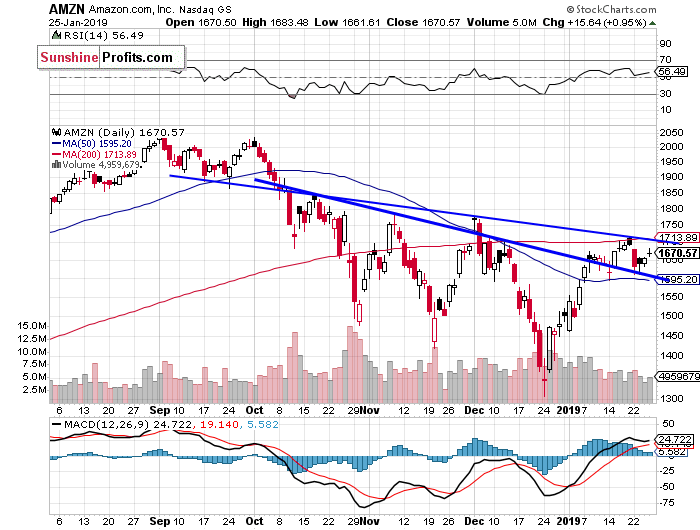This screenshot has height=530, width=700.
Task: Click the volume bars icon in legend
Action: tap(57, 164)
